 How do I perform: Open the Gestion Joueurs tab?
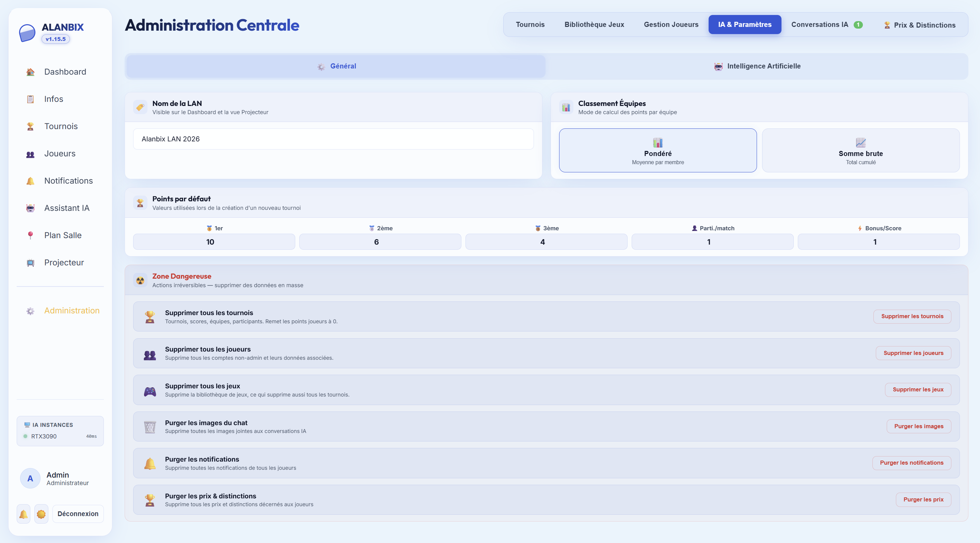click(x=671, y=24)
